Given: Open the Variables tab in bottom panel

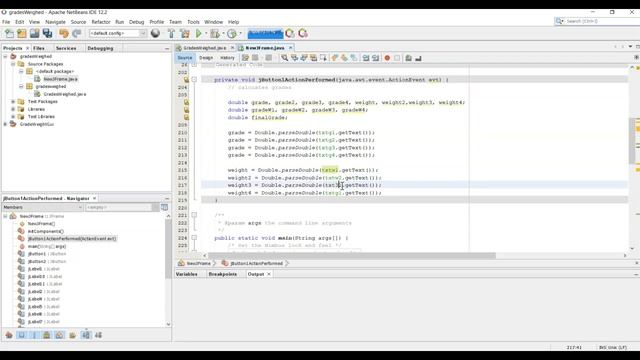Looking at the screenshot, I should (187, 274).
